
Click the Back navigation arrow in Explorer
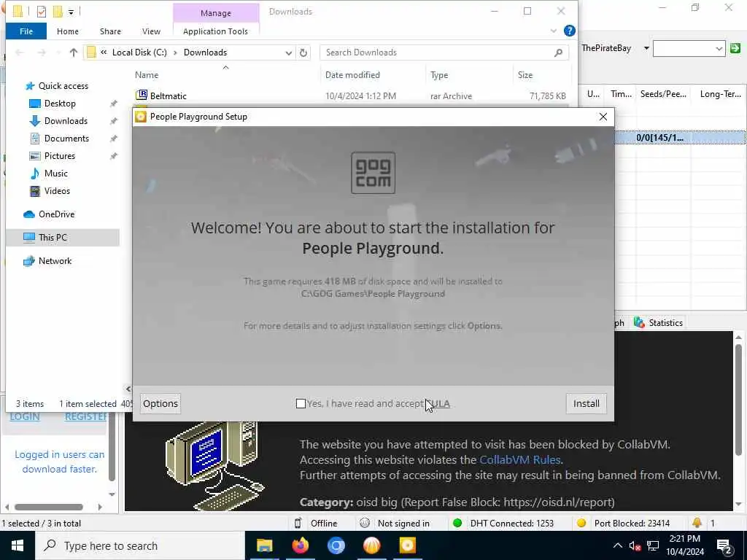coord(20,52)
